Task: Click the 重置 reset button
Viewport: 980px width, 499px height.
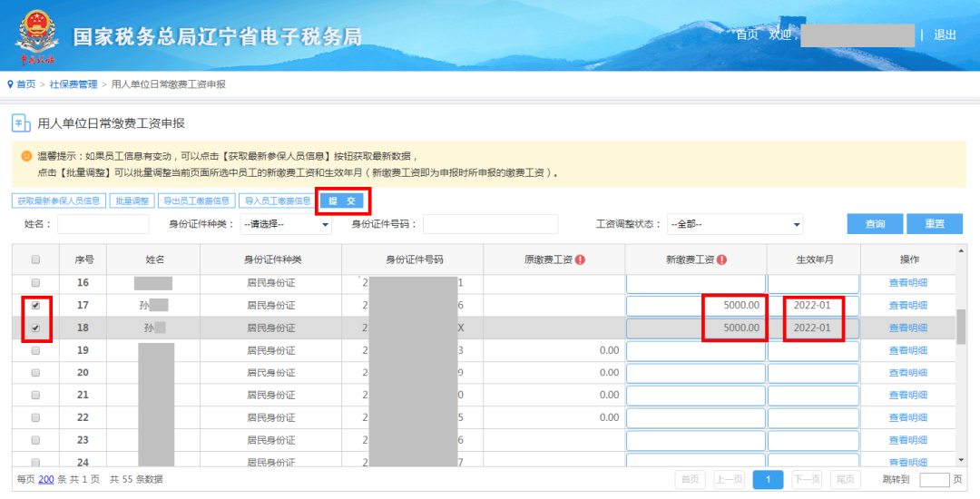Action: (935, 224)
